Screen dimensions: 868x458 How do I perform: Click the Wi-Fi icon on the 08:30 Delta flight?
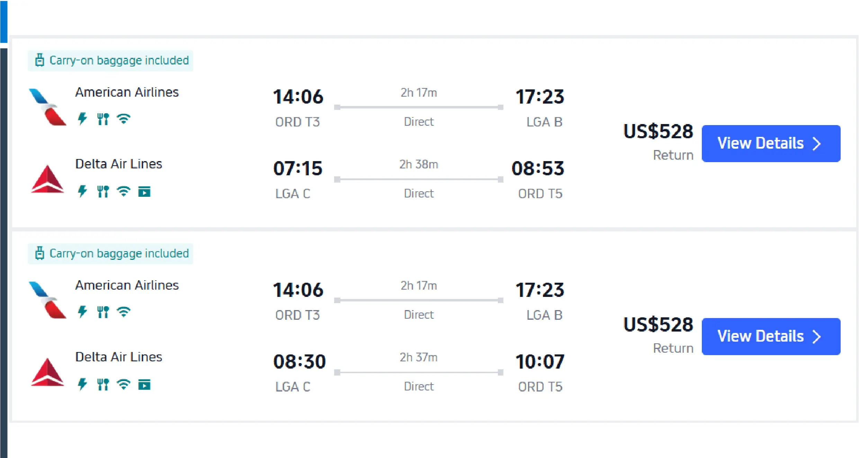click(124, 384)
